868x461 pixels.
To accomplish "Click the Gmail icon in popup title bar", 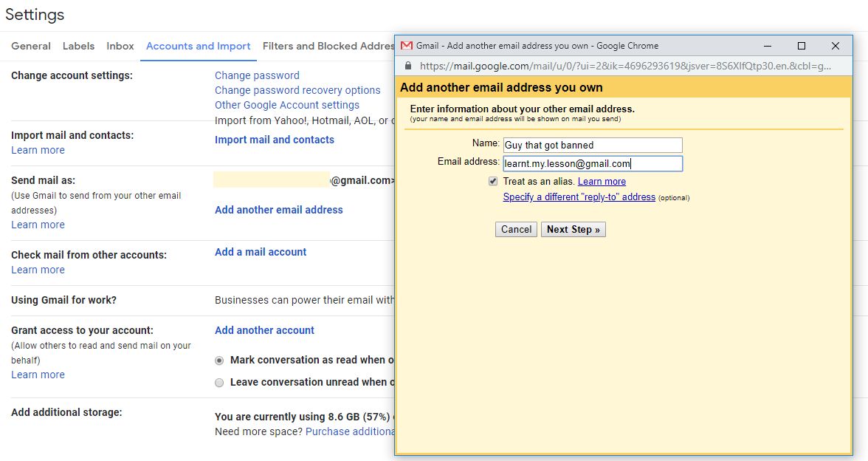I will (406, 46).
